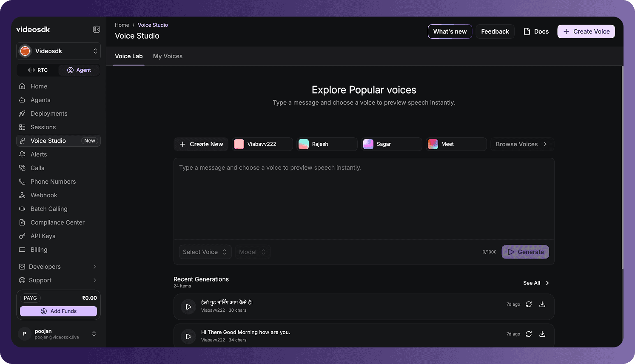Click the '₹0.00' balance amount
The height and width of the screenshot is (364, 635).
coord(89,298)
